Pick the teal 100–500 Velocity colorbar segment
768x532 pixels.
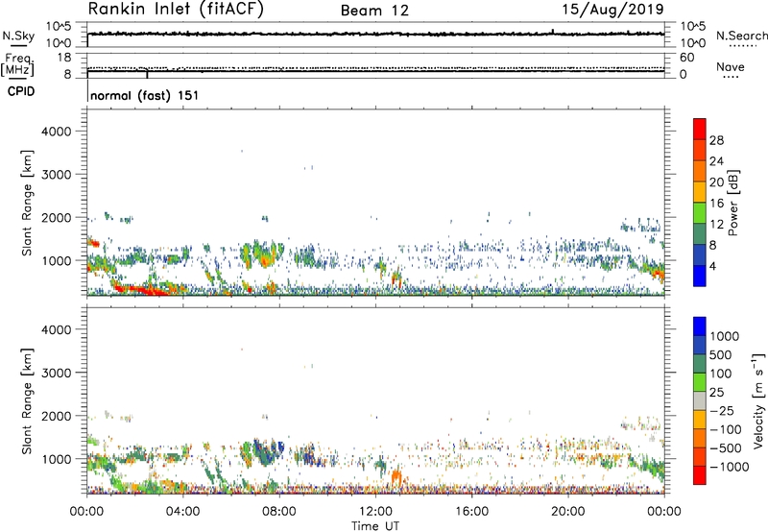(700, 364)
